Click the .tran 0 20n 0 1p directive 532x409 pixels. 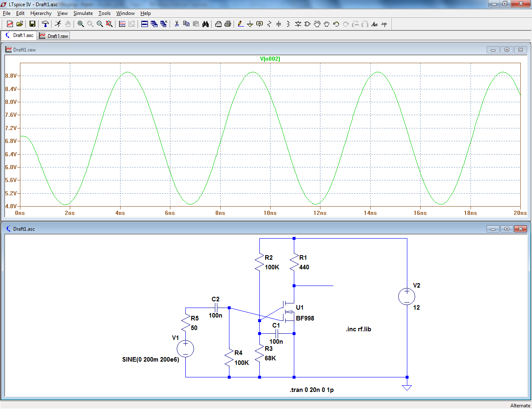pos(312,390)
